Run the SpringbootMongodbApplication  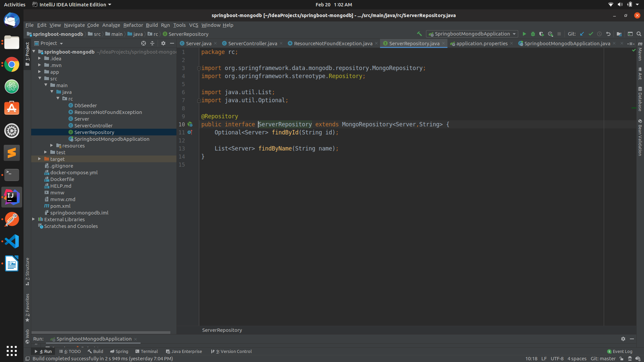[x=524, y=34]
